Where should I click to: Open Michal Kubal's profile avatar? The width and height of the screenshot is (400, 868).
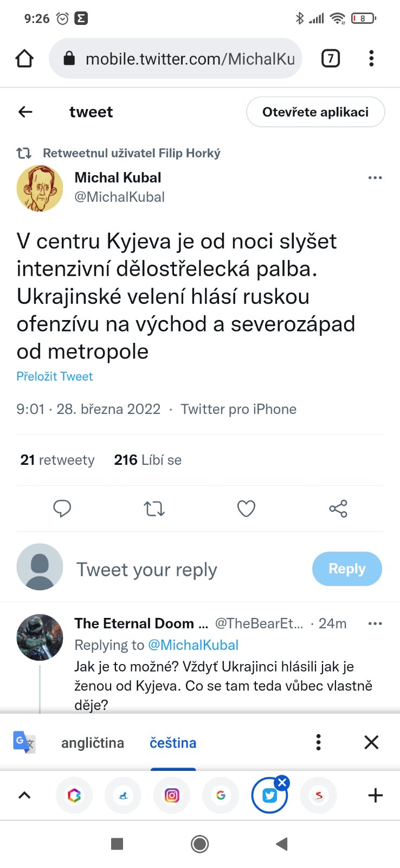click(40, 188)
